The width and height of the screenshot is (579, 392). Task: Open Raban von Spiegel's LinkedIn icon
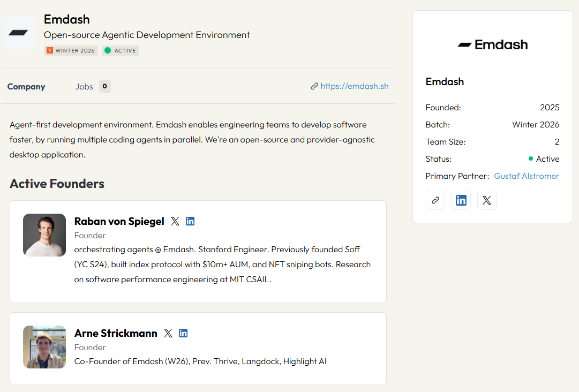click(x=190, y=221)
